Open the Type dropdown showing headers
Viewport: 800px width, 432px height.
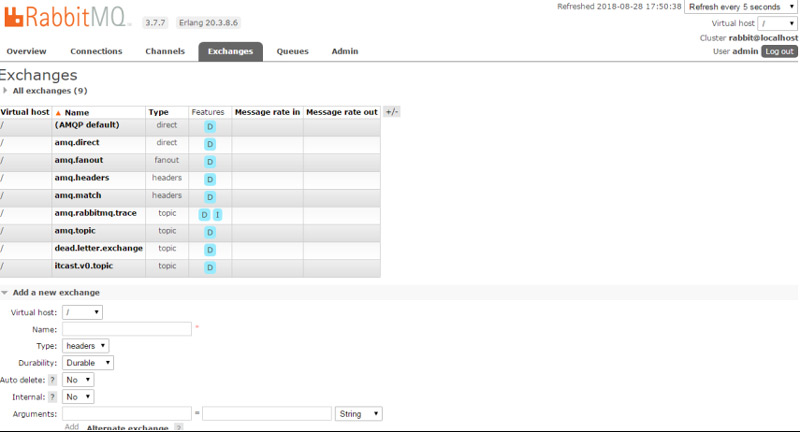click(x=85, y=346)
